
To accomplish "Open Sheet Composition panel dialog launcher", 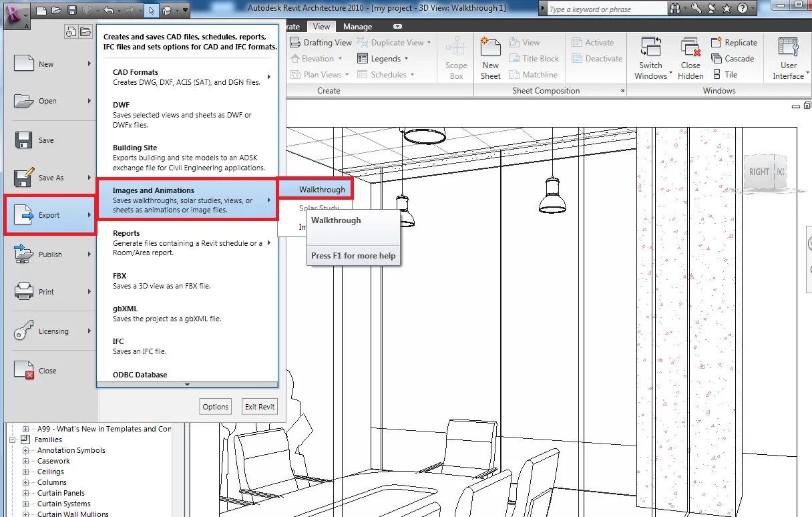I will [x=622, y=91].
